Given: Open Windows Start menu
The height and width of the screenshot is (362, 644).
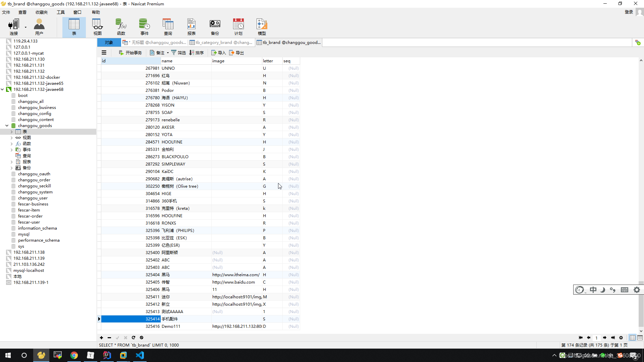Looking at the screenshot, I should pyautogui.click(x=8, y=355).
